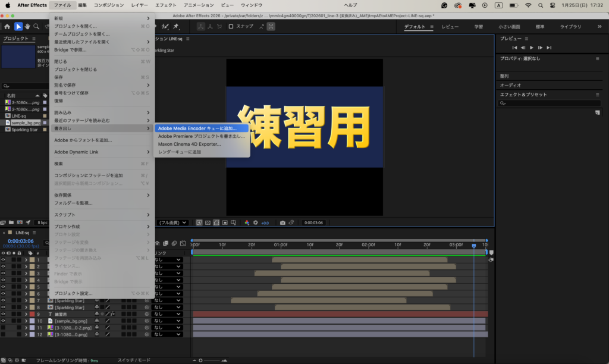Take a snapshot with the camera icon
Screen dimensions: 609x364
pyautogui.click(x=282, y=222)
